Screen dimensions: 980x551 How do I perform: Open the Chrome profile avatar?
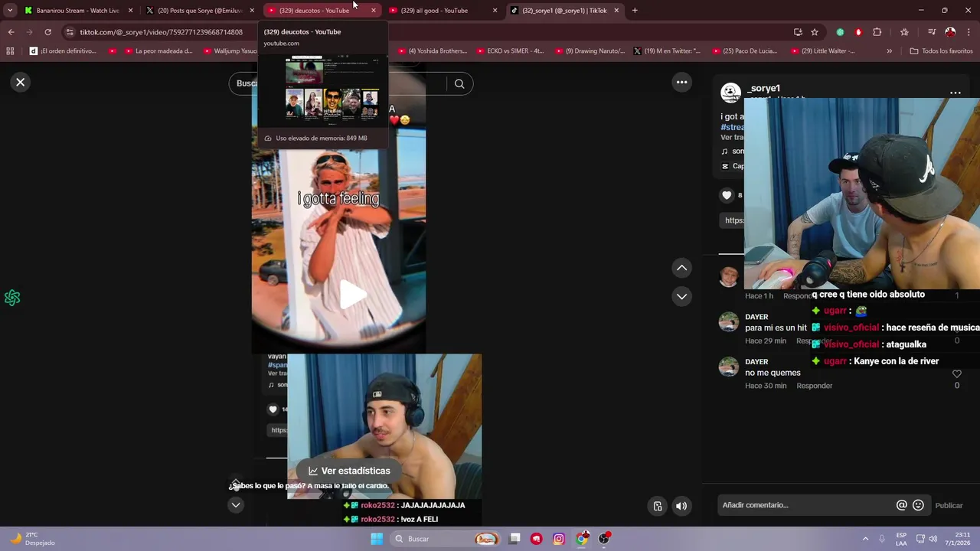[x=950, y=32]
